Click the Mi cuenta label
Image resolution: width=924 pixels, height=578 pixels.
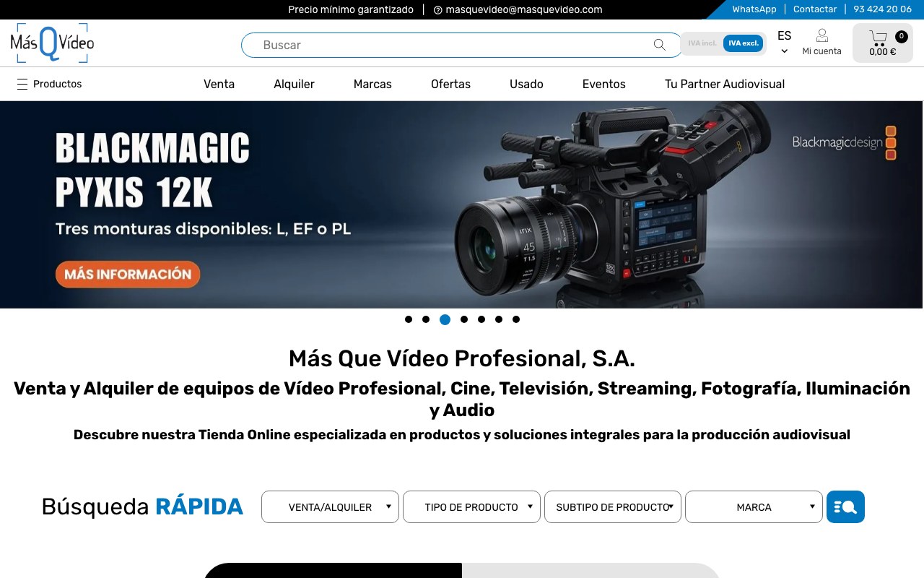821,51
